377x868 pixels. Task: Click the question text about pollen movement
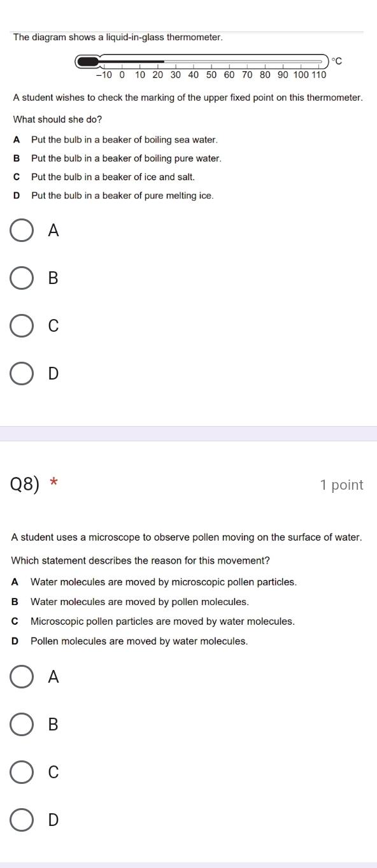187,537
